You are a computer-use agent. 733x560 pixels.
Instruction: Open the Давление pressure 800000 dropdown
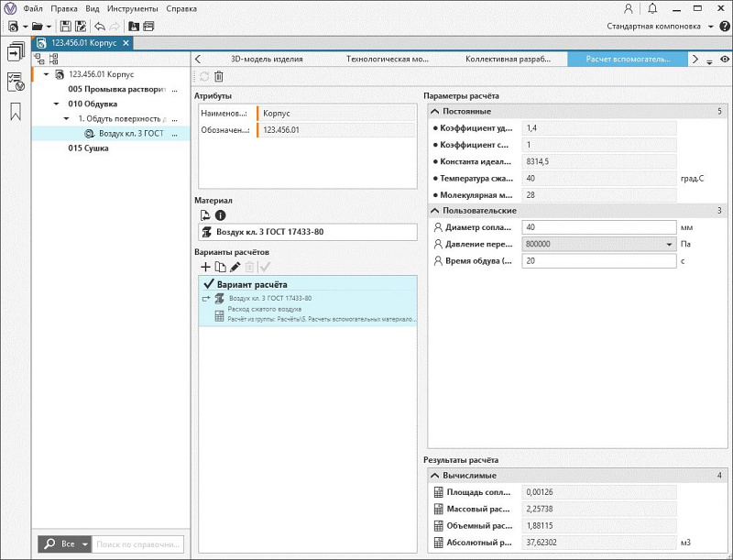[669, 245]
